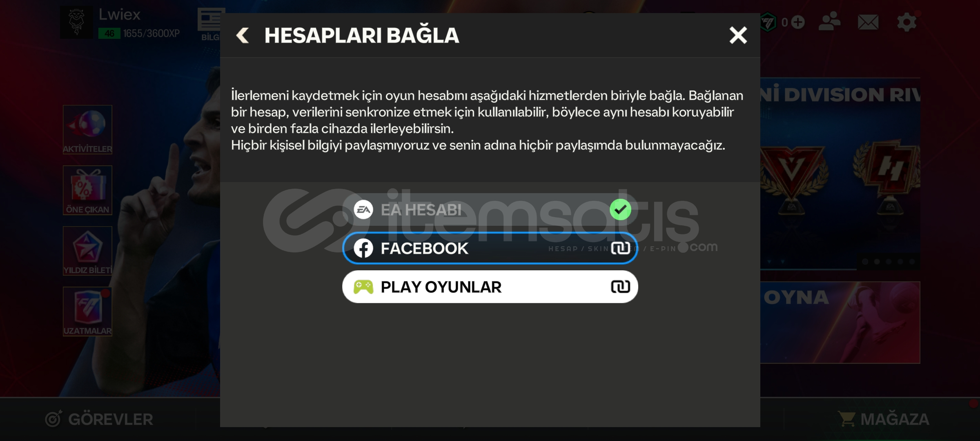The image size is (980, 441).
Task: Click the Facebook logo icon
Action: (363, 248)
